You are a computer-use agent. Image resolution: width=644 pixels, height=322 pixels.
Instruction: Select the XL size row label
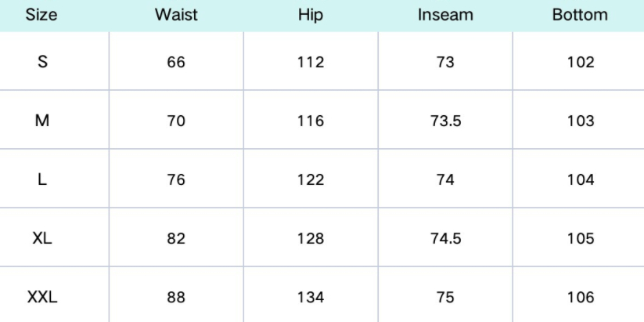click(42, 239)
